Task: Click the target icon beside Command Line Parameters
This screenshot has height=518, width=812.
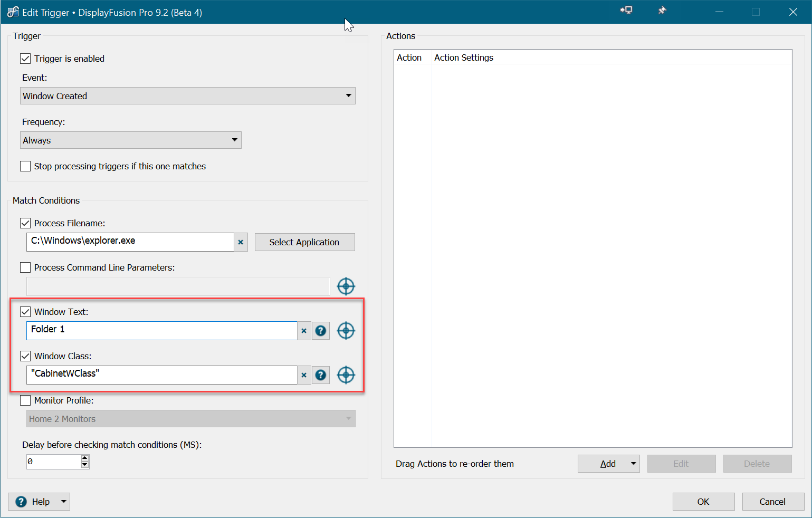Action: point(346,286)
